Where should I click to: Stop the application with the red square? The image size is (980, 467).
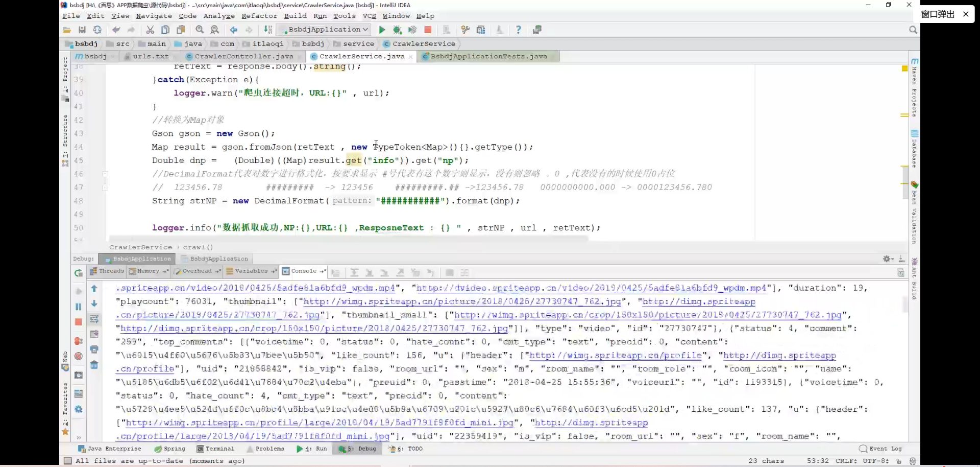coord(428,30)
